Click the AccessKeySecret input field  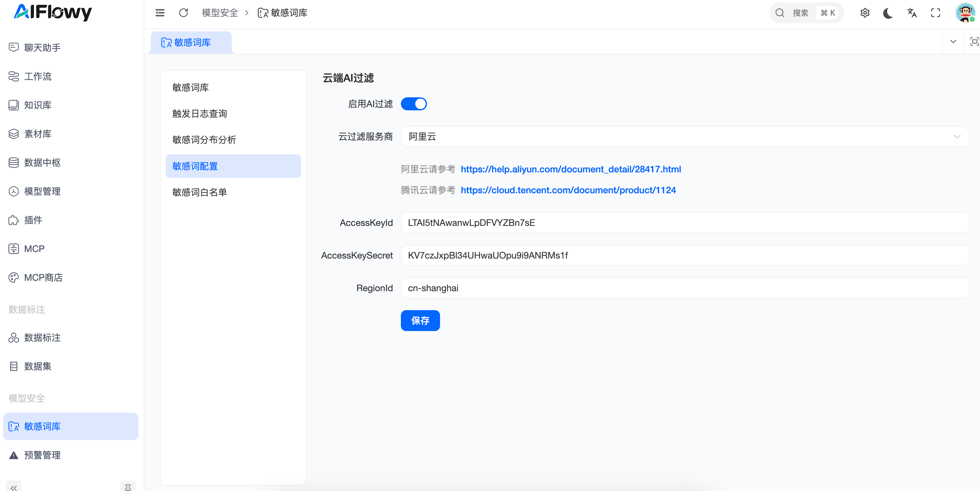(685, 256)
